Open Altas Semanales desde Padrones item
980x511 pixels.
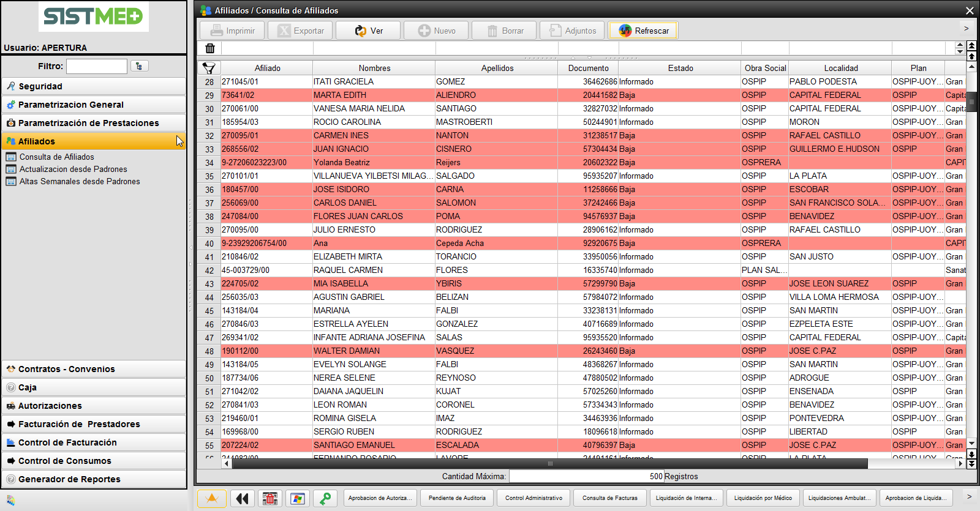[x=80, y=181]
